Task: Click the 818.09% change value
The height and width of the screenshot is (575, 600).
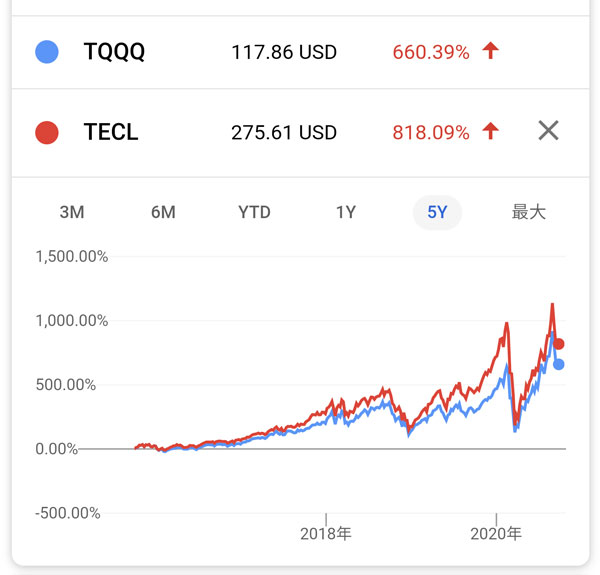Action: [431, 131]
